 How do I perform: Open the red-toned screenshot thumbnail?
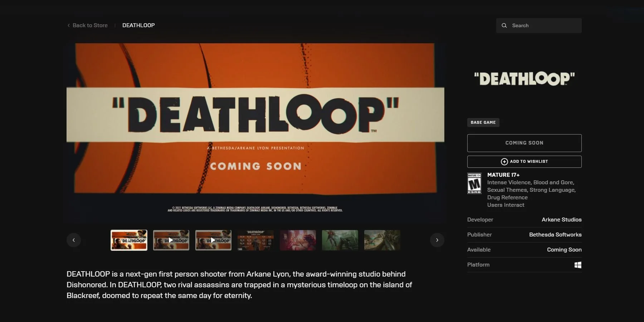point(298,240)
